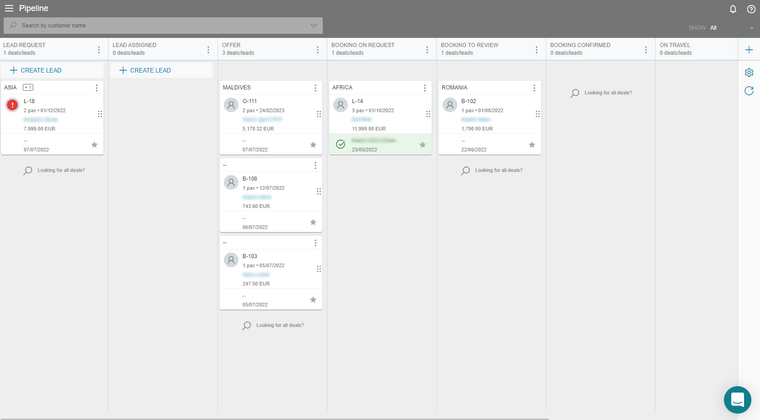This screenshot has width=760, height=420.
Task: Open options menu of MALDIVES card
Action: [315, 88]
